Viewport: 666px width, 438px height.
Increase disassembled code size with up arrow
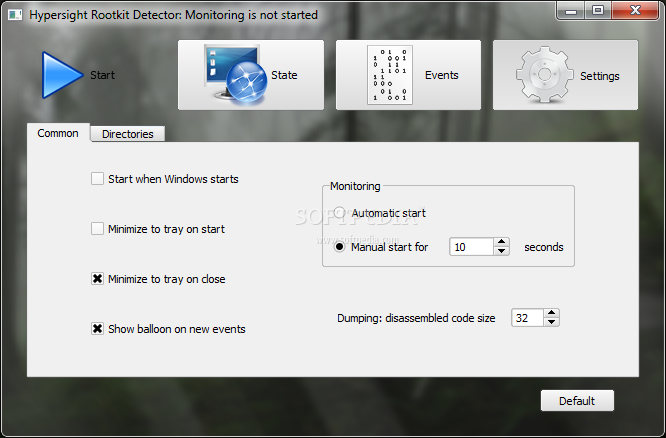[552, 313]
